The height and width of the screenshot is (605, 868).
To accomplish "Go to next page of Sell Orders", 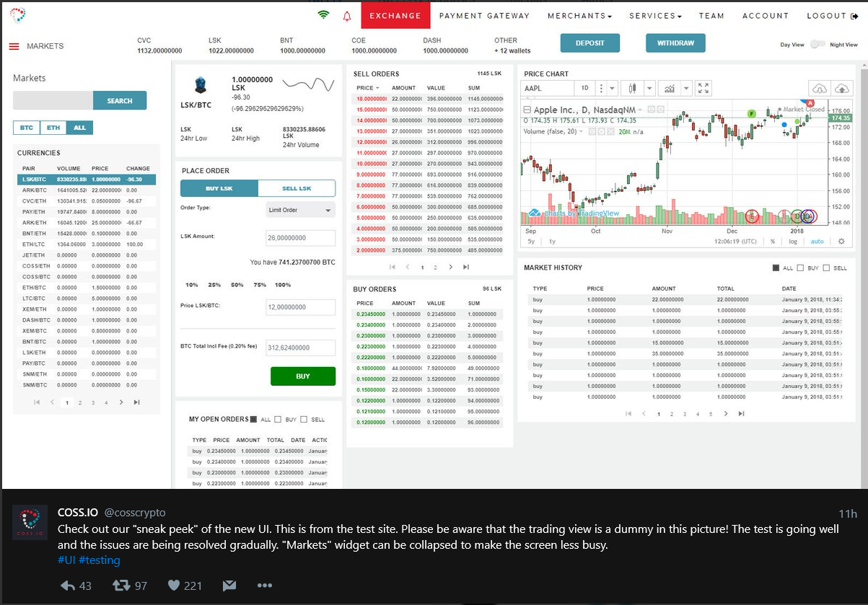I will tap(451, 267).
